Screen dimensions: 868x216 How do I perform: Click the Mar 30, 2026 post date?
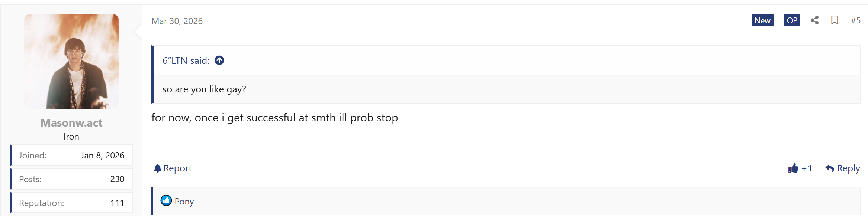177,21
